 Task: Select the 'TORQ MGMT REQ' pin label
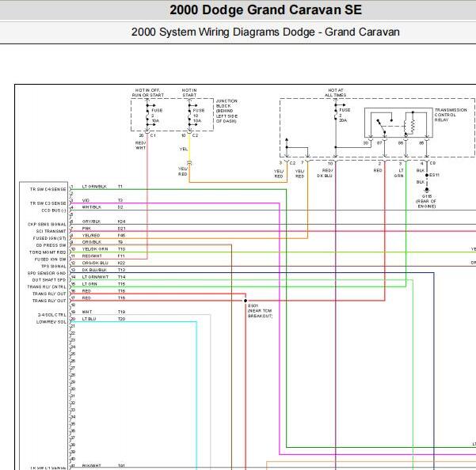coord(48,252)
